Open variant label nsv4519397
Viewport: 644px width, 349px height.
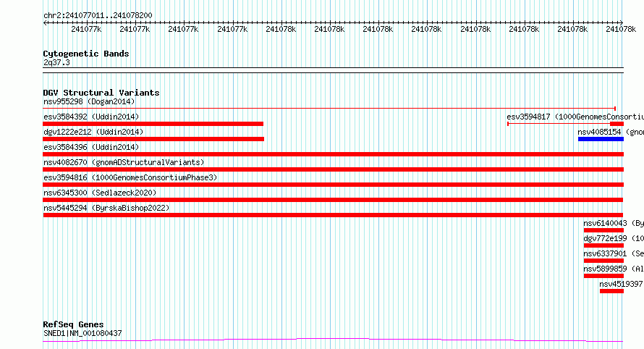(621, 284)
